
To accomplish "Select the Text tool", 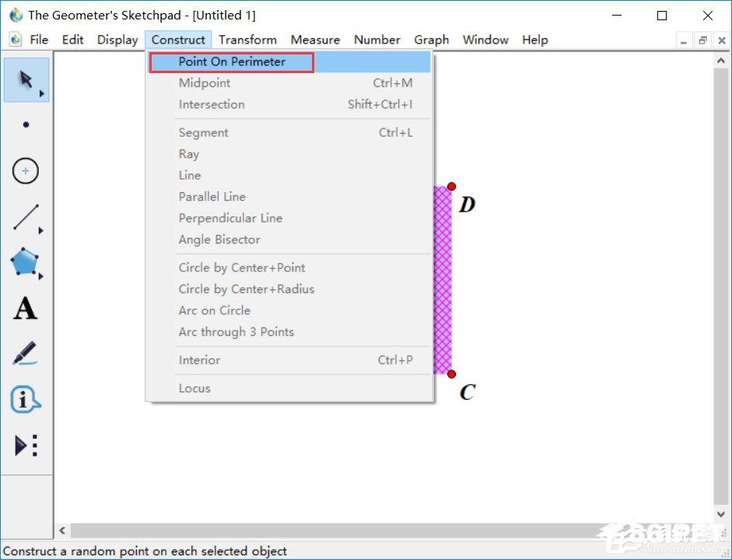I will (25, 308).
